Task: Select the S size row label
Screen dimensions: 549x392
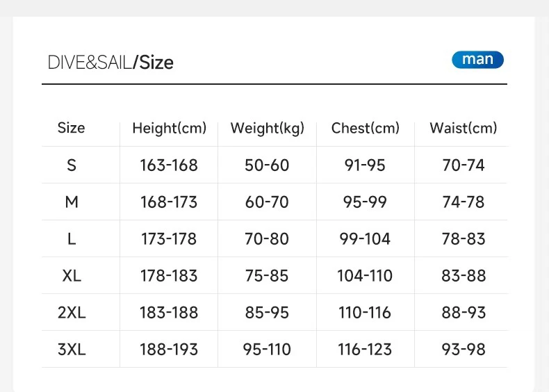Action: [72, 165]
